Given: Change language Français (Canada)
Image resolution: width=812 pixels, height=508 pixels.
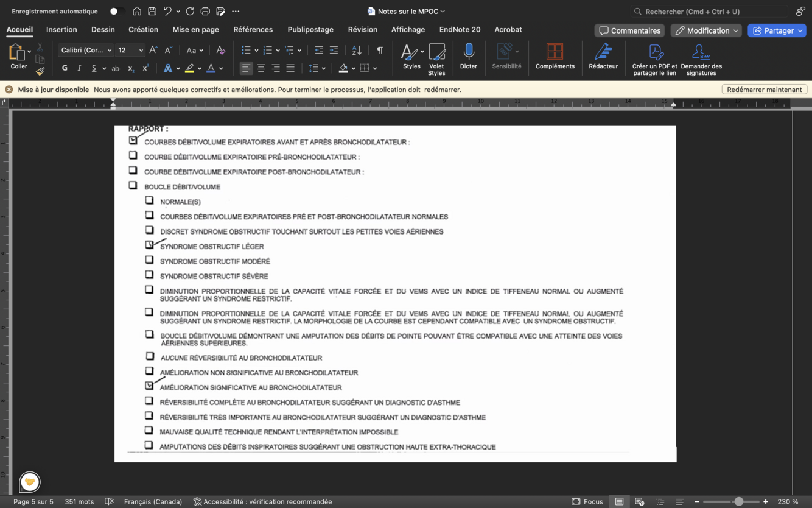Looking at the screenshot, I should [x=153, y=501].
